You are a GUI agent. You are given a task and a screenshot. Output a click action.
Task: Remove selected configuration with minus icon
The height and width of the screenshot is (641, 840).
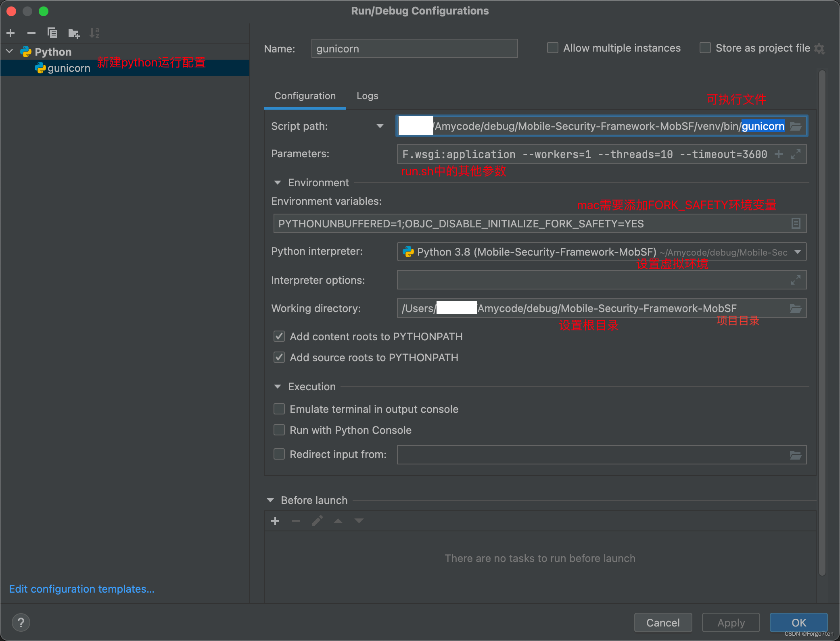pyautogui.click(x=31, y=33)
